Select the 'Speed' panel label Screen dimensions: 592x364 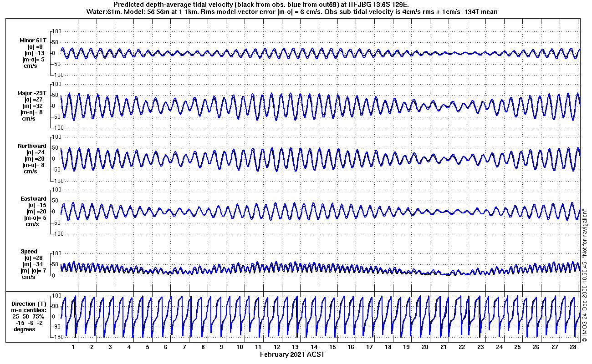click(29, 252)
